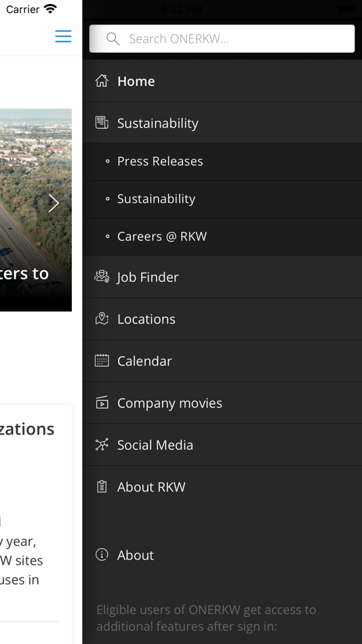Advance the image carousel with the right chevron
The height and width of the screenshot is (644, 362).
54,203
